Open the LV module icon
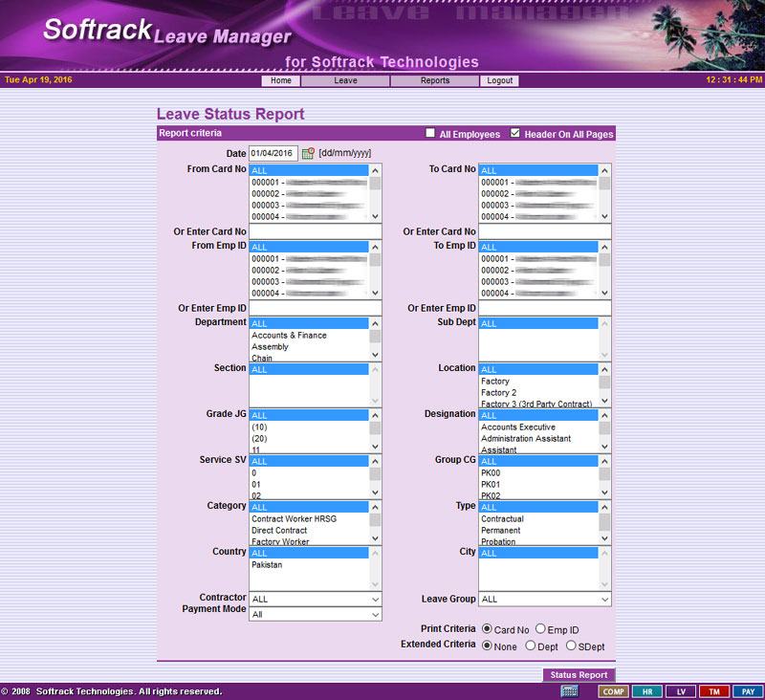Image resolution: width=765 pixels, height=700 pixels. 680,691
